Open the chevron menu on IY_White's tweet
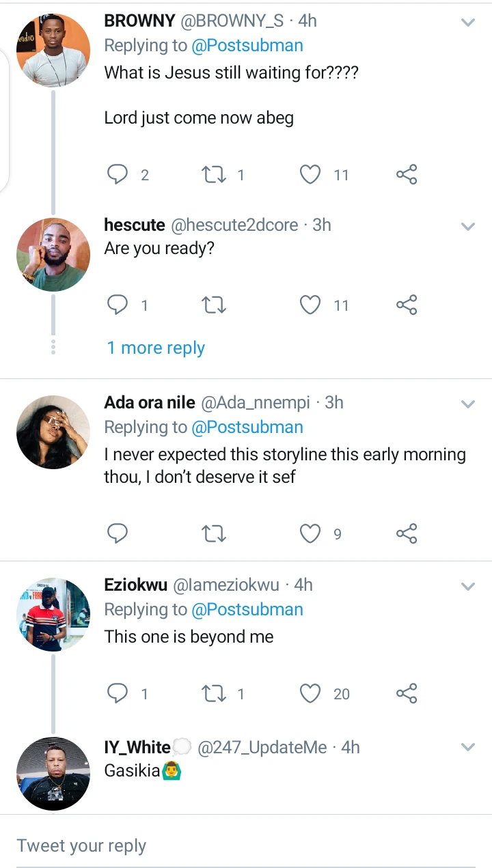The image size is (492, 868). (468, 747)
